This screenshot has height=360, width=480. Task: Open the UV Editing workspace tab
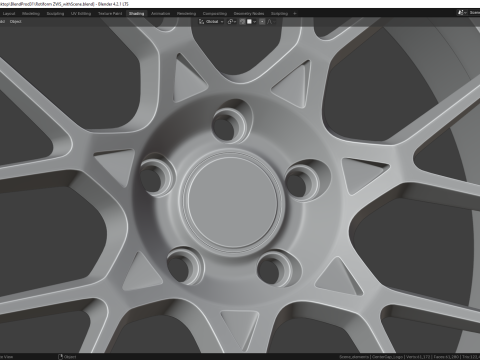coord(81,14)
